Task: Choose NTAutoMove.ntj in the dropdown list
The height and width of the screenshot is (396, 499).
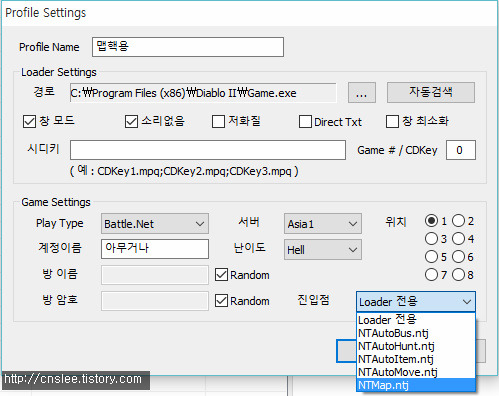Action: point(416,372)
